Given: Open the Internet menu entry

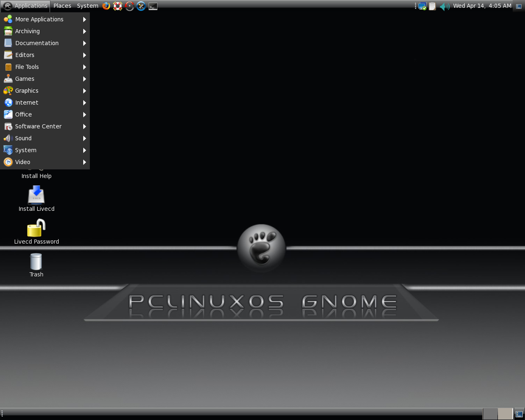Looking at the screenshot, I should tap(45, 103).
